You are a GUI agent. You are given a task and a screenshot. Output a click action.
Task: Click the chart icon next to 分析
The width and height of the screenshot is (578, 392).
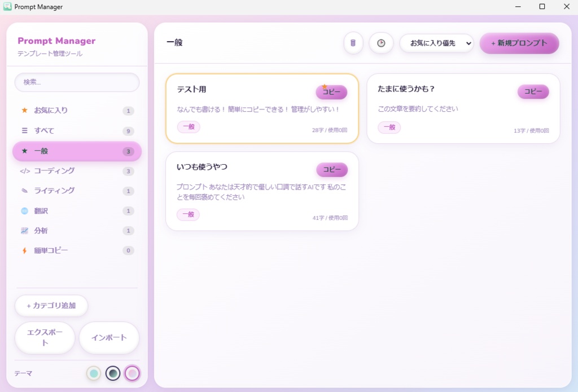pyautogui.click(x=23, y=230)
